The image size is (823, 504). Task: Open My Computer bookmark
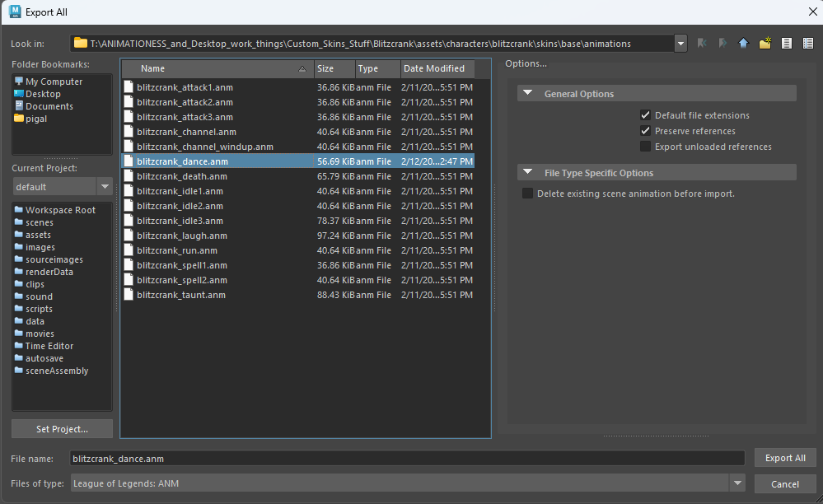(x=54, y=82)
